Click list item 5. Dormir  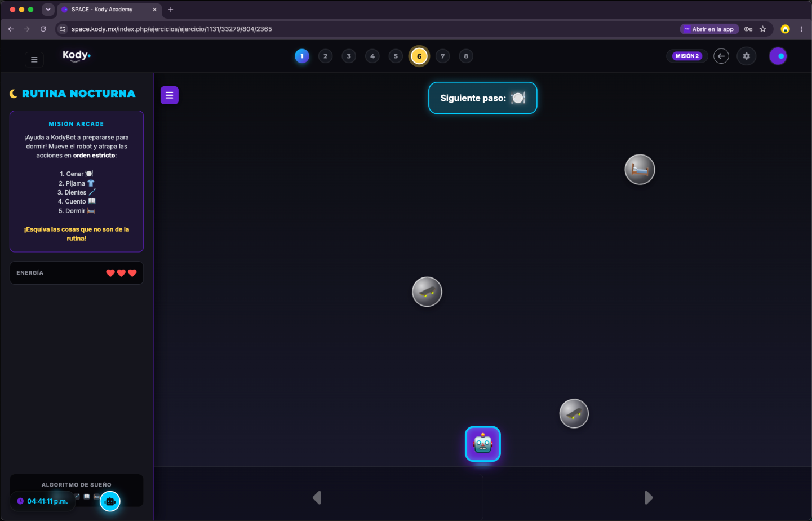77,211
